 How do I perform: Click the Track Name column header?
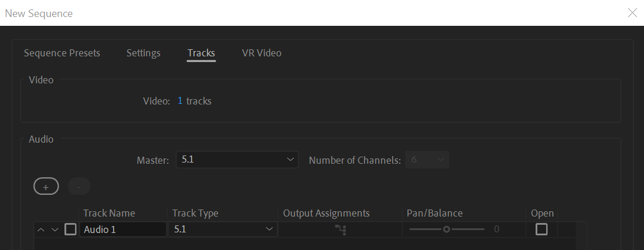click(x=109, y=213)
